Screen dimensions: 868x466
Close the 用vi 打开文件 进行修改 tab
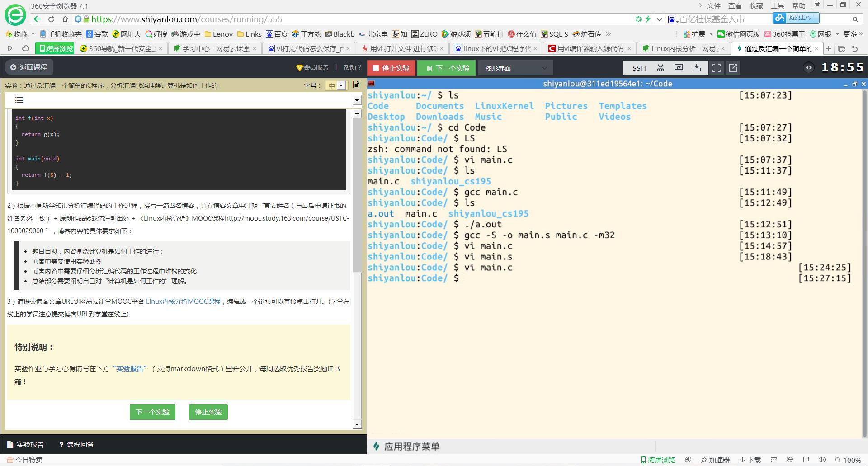442,48
